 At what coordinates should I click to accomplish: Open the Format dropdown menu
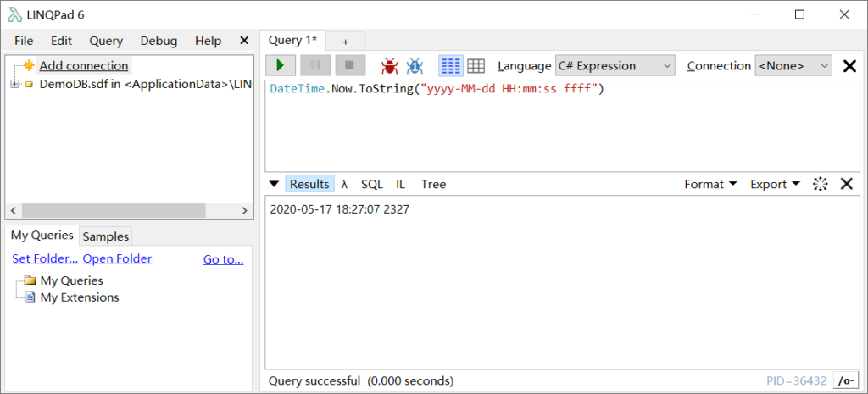coord(711,184)
